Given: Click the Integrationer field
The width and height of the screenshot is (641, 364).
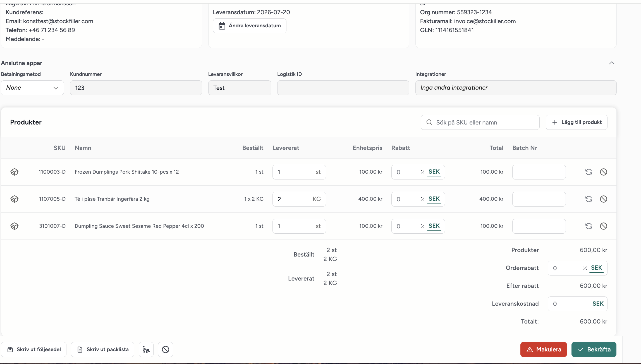Looking at the screenshot, I should point(516,88).
